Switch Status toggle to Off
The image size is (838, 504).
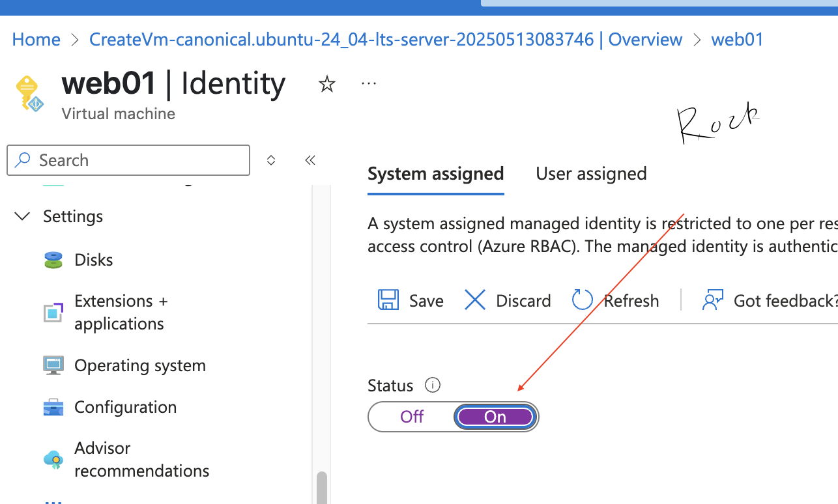(412, 417)
